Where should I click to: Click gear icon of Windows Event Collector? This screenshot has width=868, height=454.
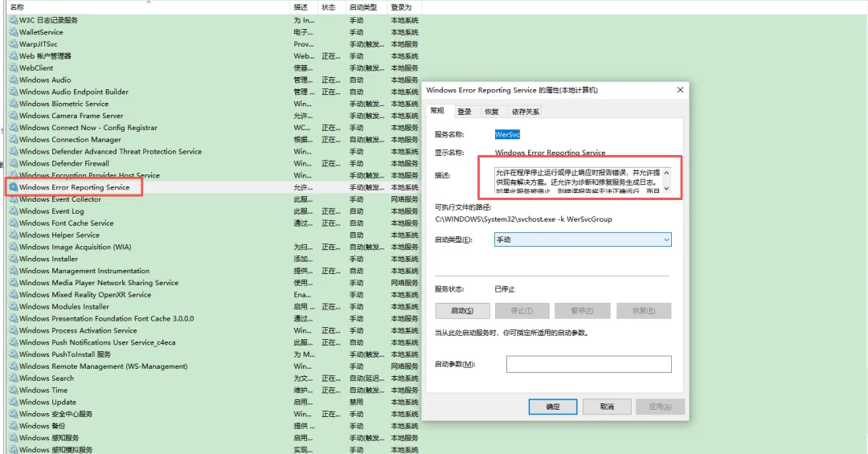(x=14, y=199)
